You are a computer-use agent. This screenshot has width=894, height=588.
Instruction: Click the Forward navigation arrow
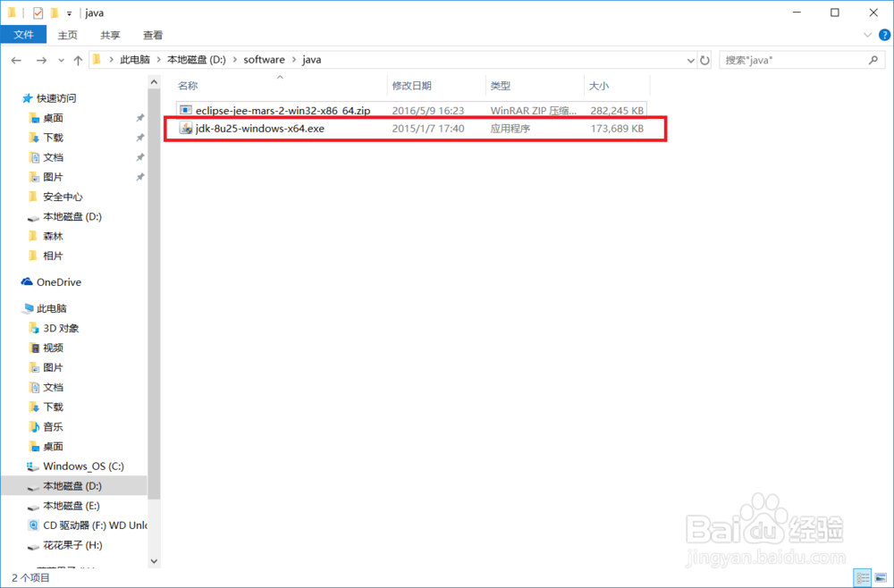tap(41, 60)
